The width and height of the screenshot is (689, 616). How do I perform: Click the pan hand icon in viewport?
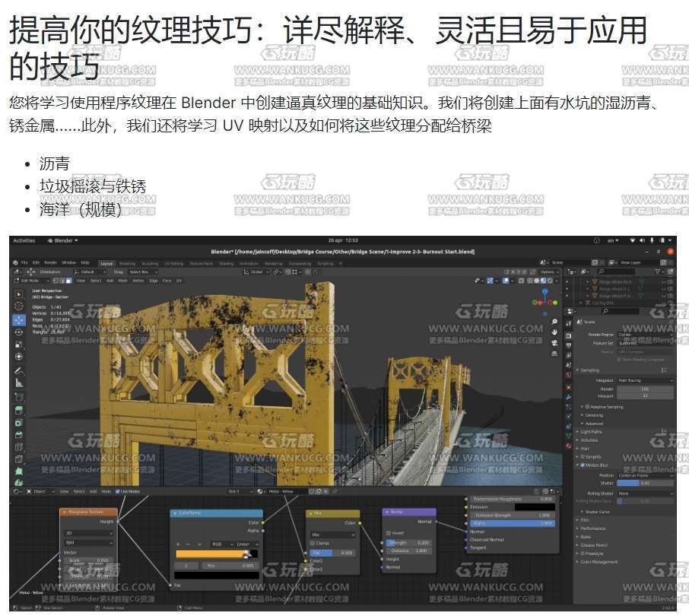click(554, 332)
